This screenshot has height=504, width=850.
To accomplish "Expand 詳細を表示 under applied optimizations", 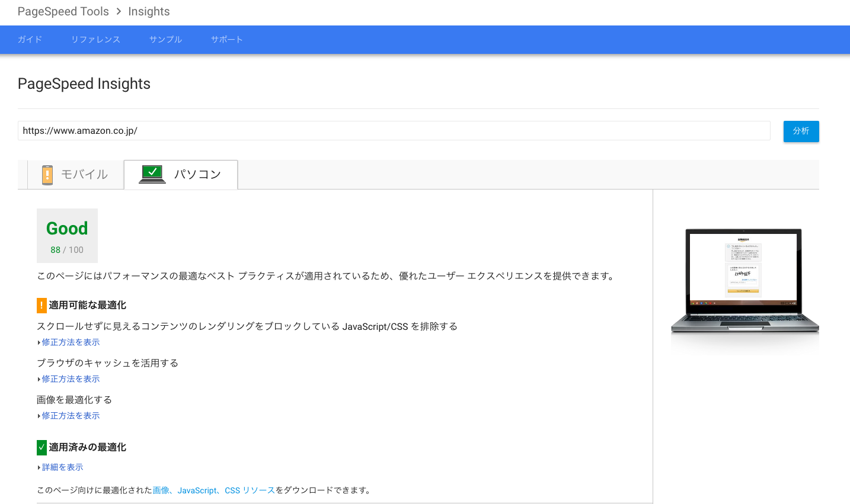I will click(62, 467).
